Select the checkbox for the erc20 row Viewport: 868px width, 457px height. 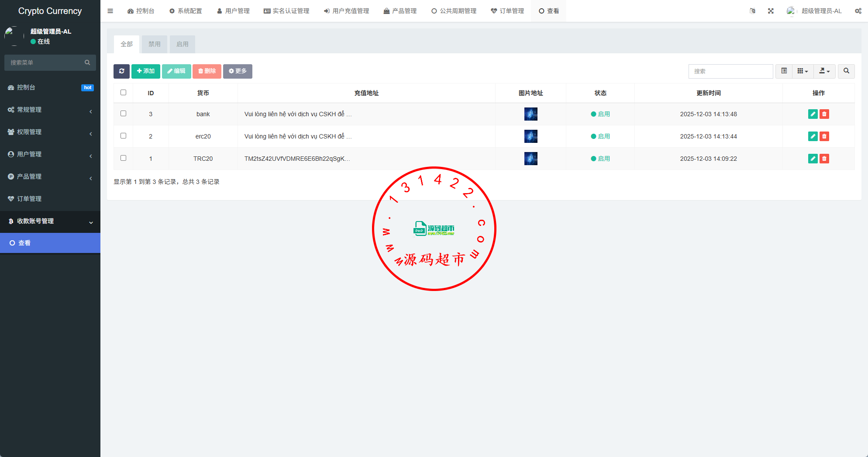tap(123, 136)
